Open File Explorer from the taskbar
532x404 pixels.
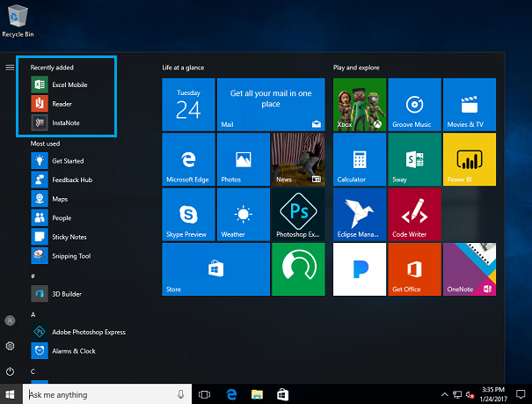pyautogui.click(x=257, y=394)
